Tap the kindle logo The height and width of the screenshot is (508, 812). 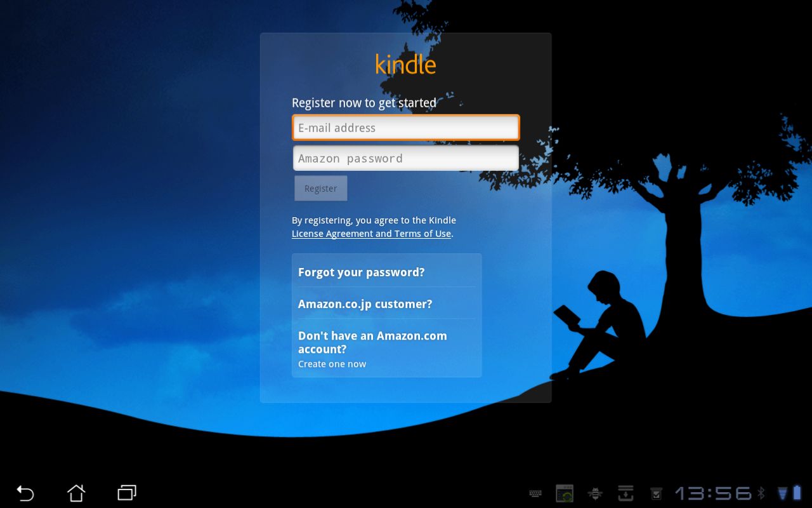tap(406, 64)
